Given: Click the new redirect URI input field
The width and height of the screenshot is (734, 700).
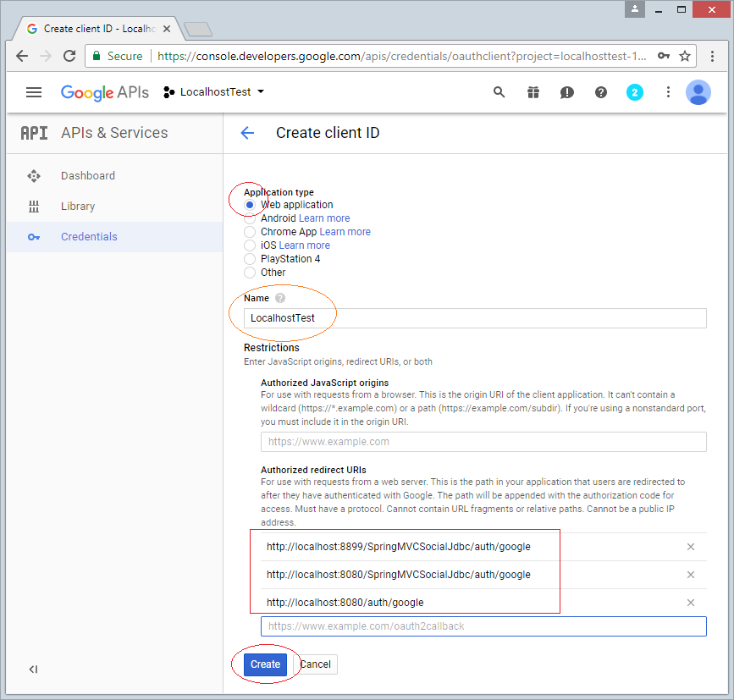Looking at the screenshot, I should click(x=483, y=626).
